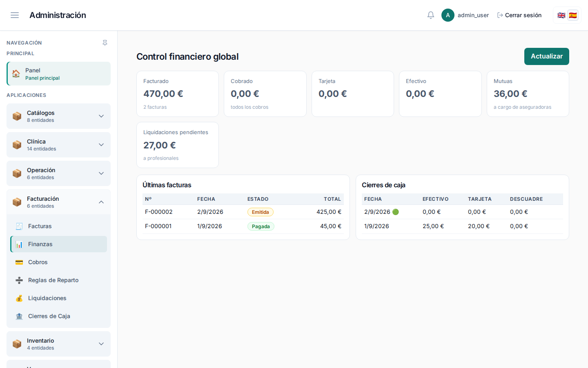Screen dimensions: 588x368
Task: Click the Cobrado 0,00 € card
Action: pos(265,94)
